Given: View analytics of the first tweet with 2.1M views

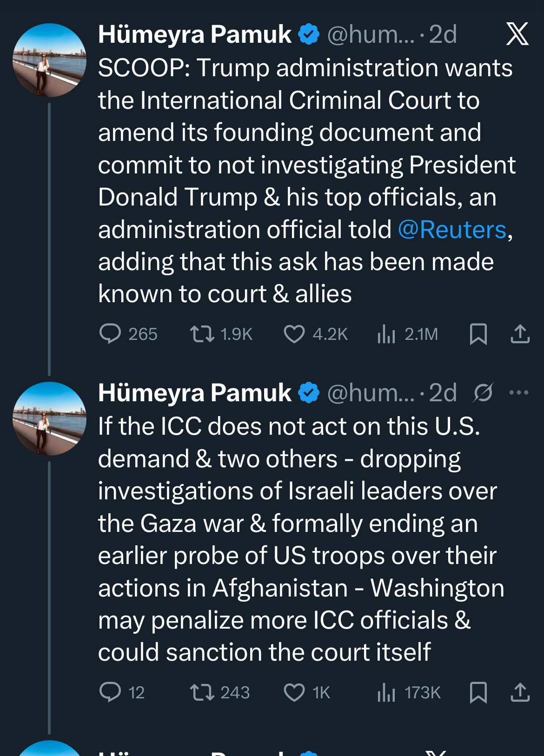Looking at the screenshot, I should [386, 334].
